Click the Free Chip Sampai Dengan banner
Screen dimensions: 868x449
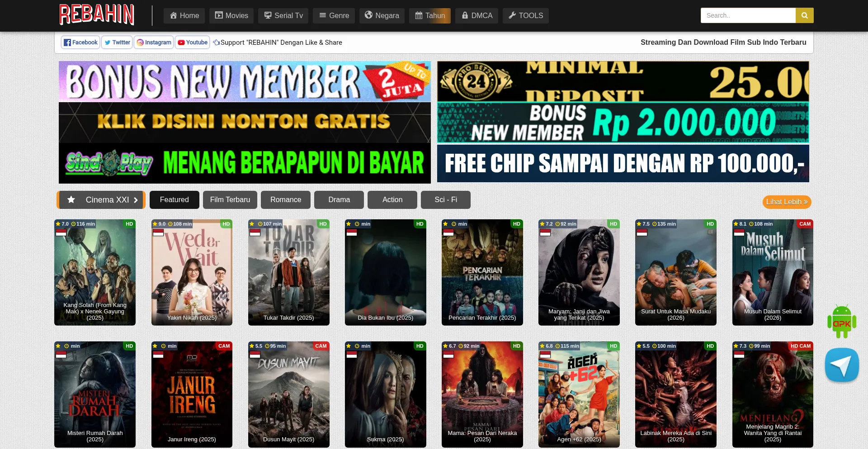pos(623,163)
